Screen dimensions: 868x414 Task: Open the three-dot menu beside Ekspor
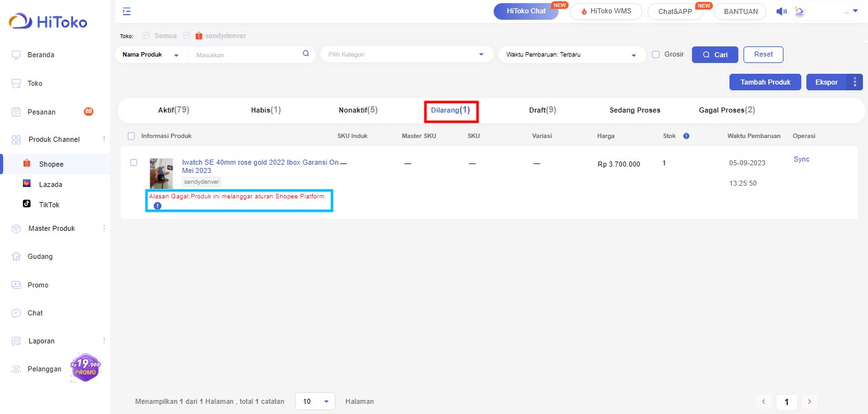855,82
